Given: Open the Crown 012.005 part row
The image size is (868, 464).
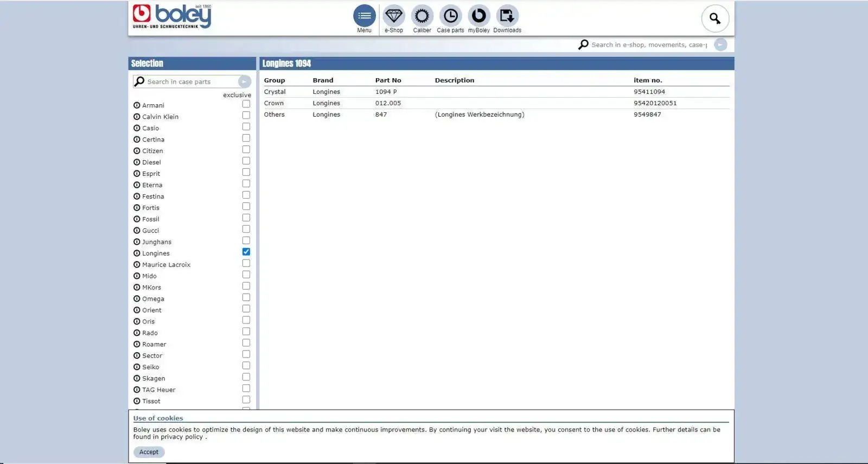Looking at the screenshot, I should pos(496,103).
